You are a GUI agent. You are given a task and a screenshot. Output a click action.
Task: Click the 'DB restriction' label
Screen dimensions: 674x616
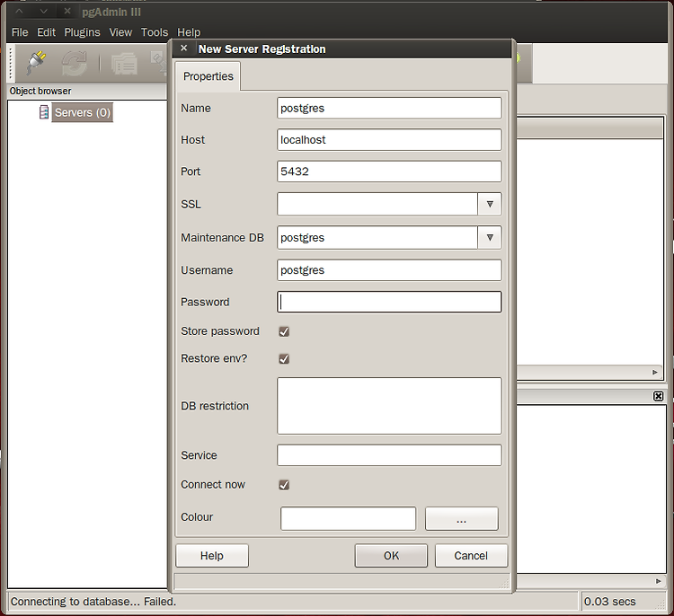(x=215, y=406)
